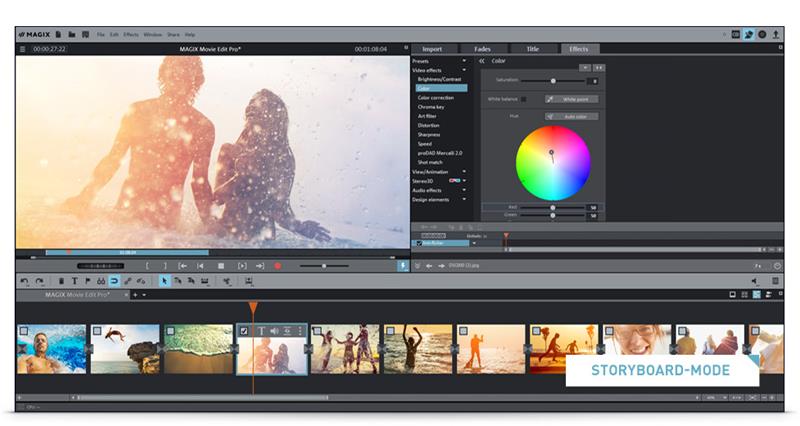Expand the Audio effects category
Viewport: 800px width, 426px height.
(x=465, y=190)
